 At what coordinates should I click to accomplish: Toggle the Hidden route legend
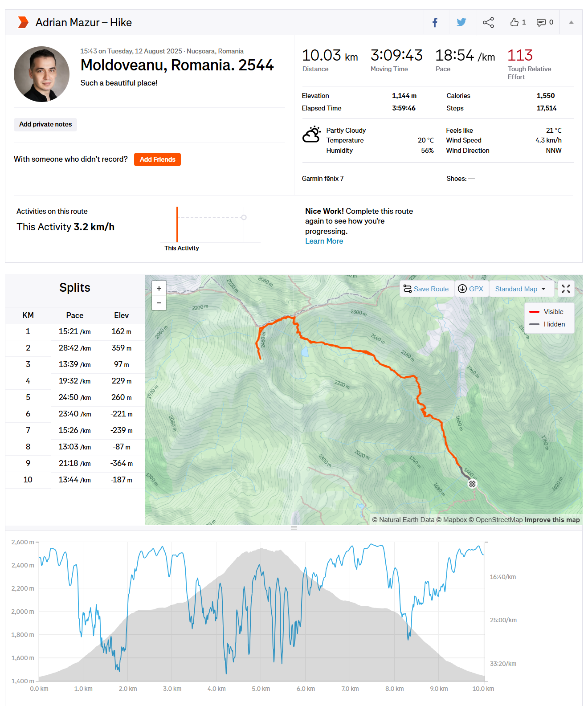click(548, 324)
